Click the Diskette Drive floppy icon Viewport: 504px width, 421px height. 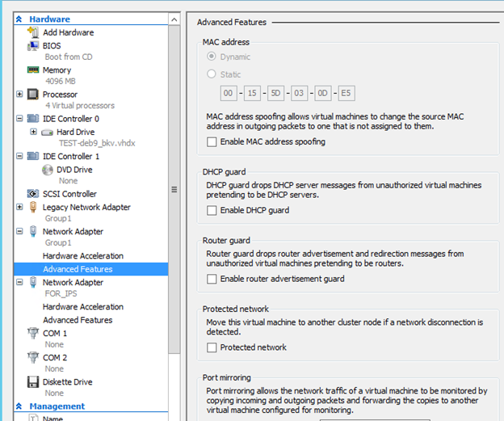[x=33, y=381]
